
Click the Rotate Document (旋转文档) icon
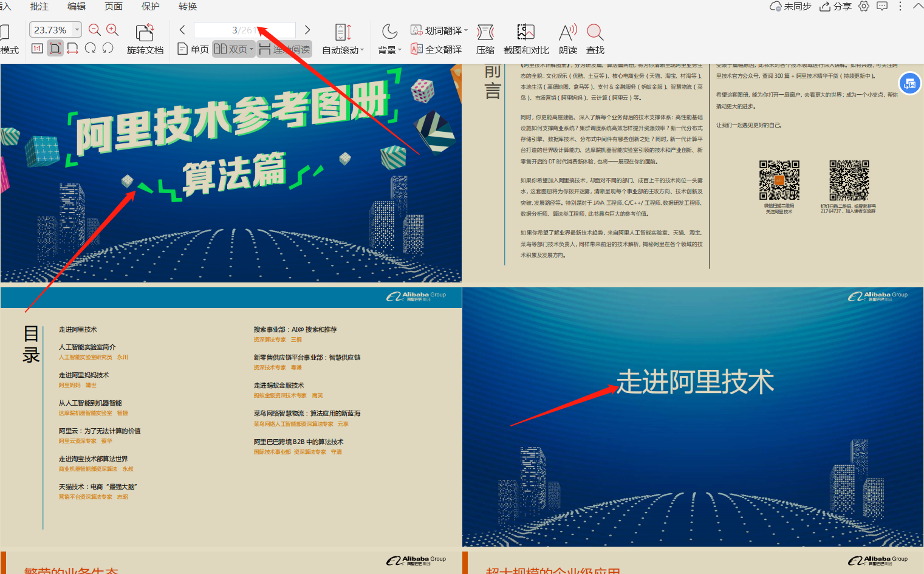tap(145, 32)
